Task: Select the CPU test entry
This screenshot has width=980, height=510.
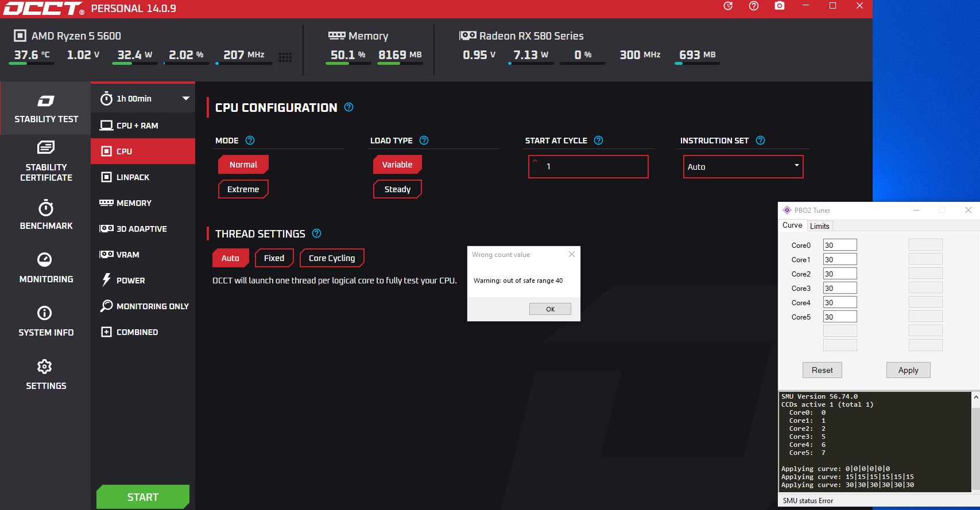Action: coord(143,151)
